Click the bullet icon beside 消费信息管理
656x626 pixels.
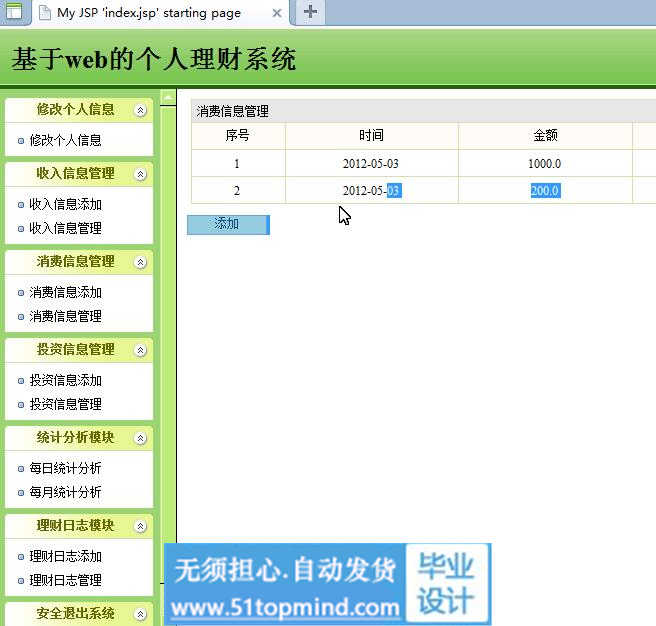coord(21,317)
